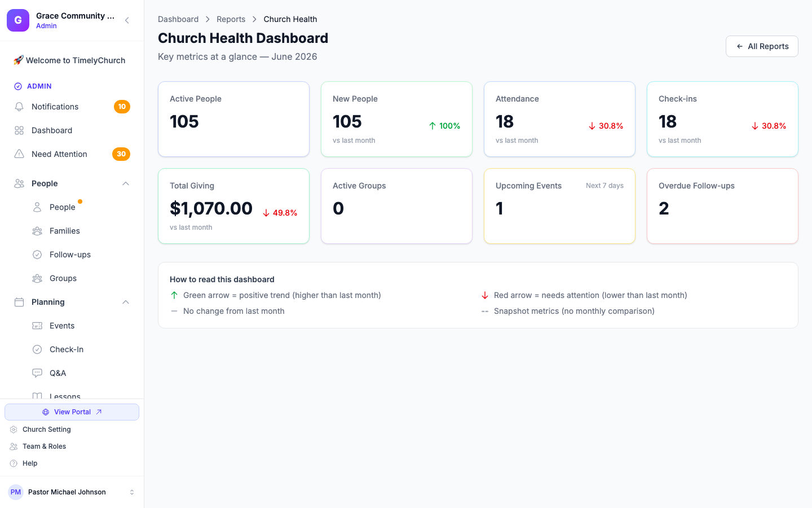The width and height of the screenshot is (812, 508).
Task: Click the People section group icon
Action: point(19,183)
